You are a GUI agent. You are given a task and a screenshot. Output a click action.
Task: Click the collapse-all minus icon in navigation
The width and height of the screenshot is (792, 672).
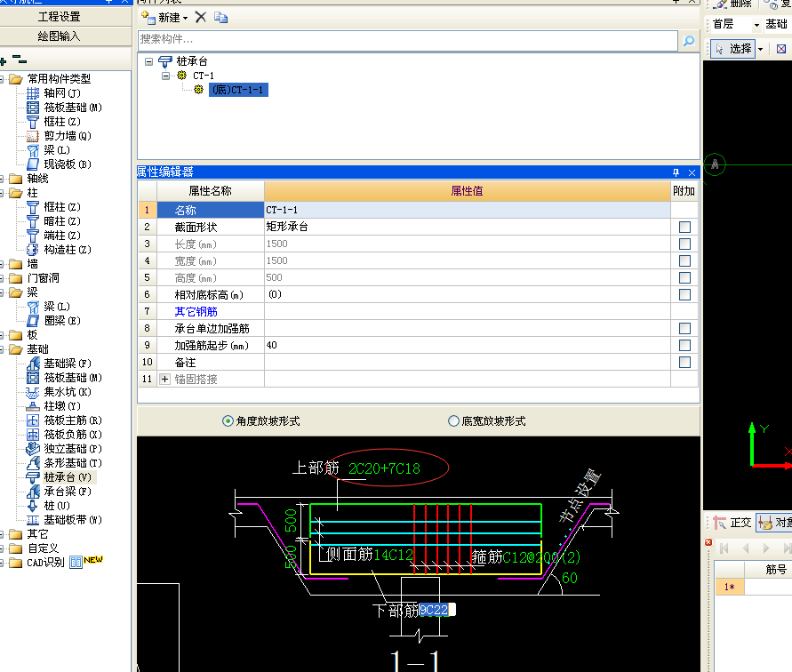click(x=20, y=60)
